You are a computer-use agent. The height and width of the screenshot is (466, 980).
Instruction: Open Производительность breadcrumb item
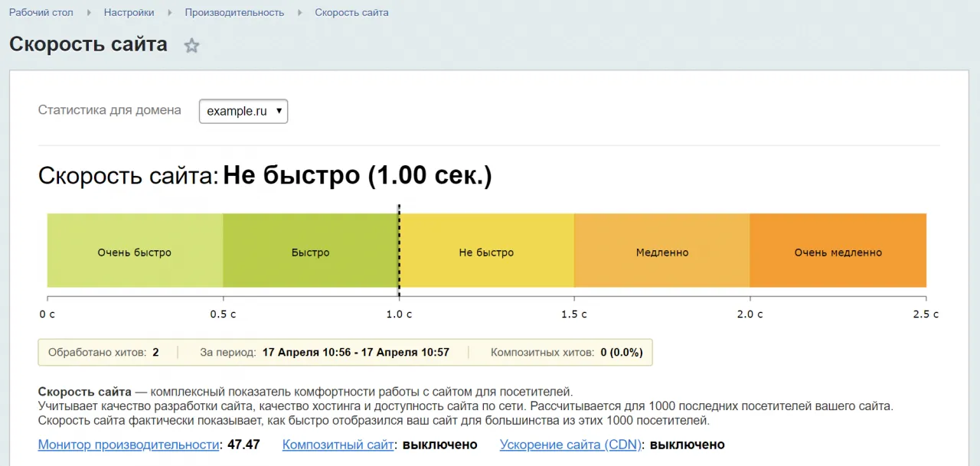(234, 12)
